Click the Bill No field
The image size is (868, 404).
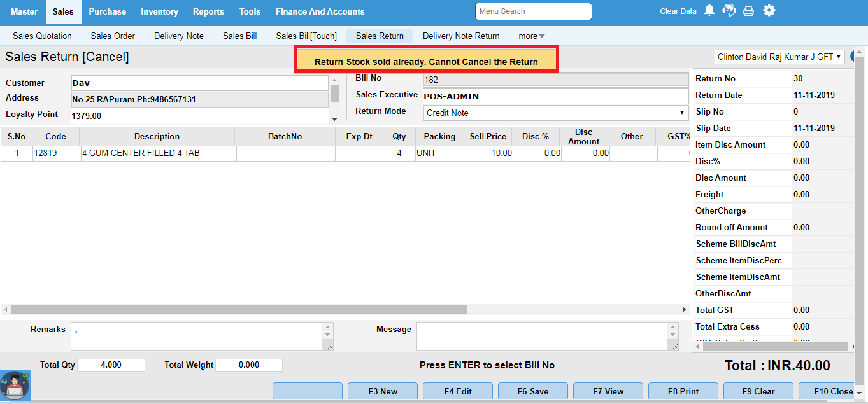coord(556,80)
